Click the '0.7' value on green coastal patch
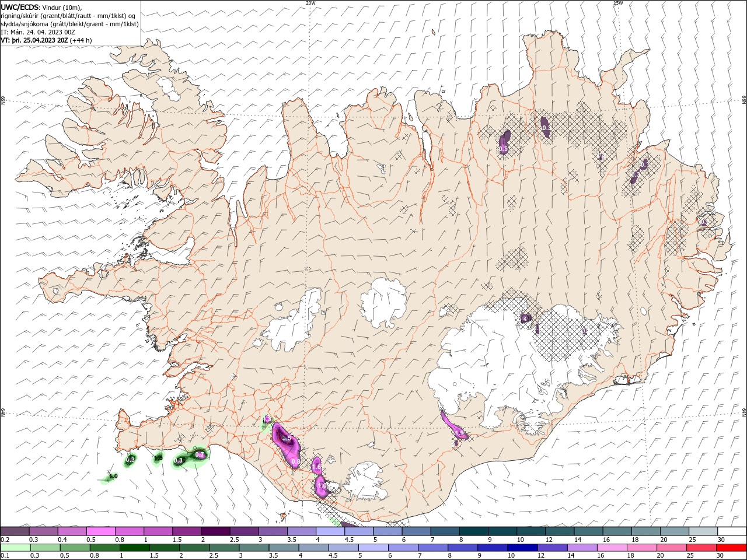 200,454
